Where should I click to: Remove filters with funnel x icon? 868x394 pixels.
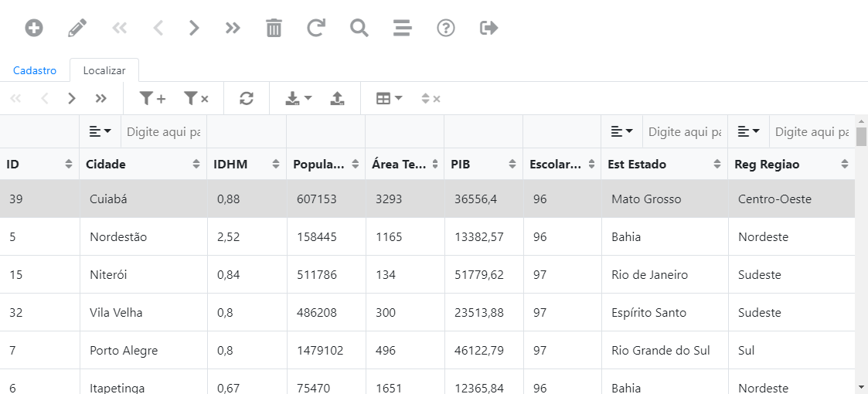tap(196, 98)
